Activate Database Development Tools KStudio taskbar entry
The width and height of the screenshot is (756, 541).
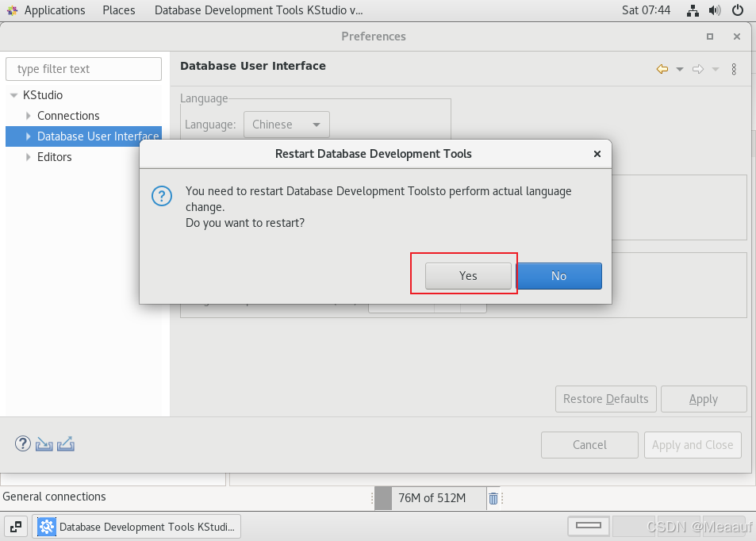[x=136, y=527]
